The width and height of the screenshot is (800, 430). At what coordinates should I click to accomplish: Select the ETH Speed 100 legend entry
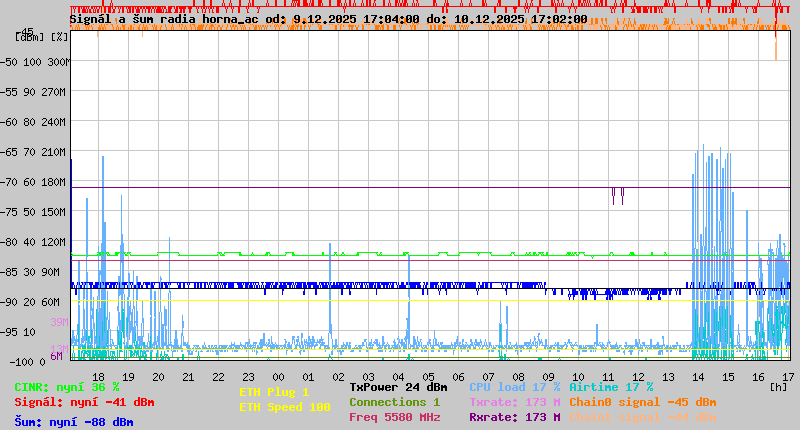tap(284, 407)
